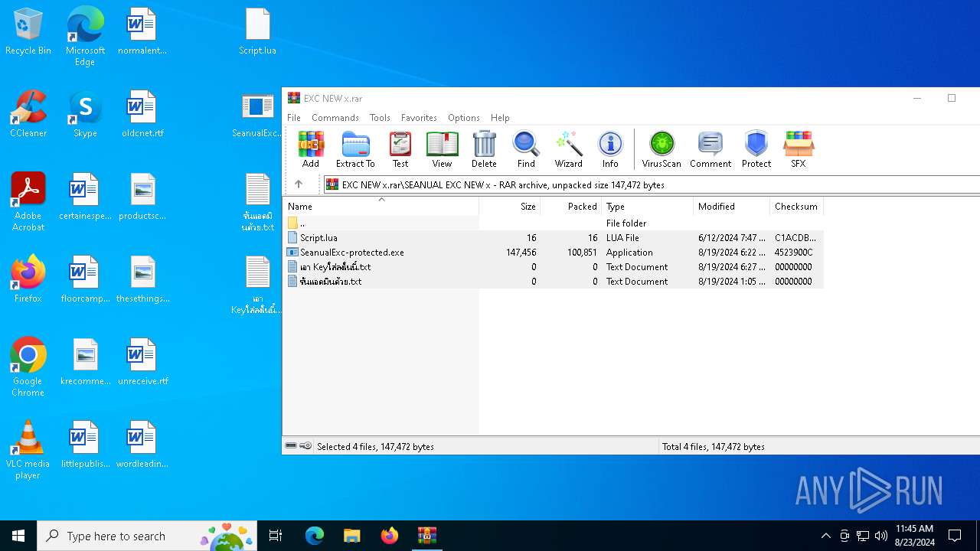
Task: Select the unreceive.rtf desktop document
Action: point(142,362)
